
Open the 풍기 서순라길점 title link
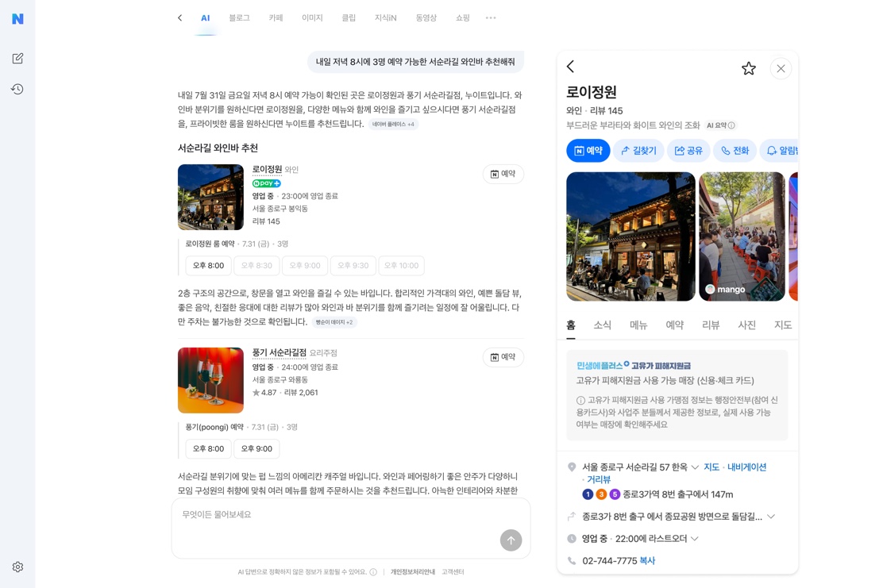point(280,353)
